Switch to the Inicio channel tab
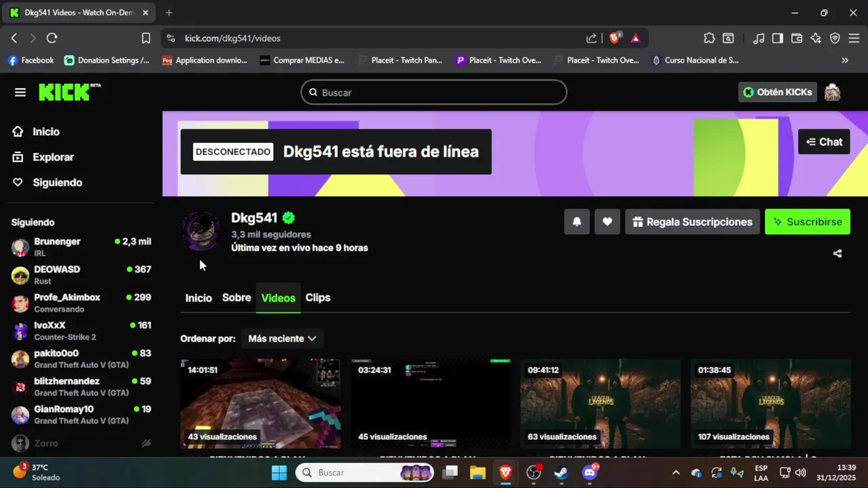 pos(199,298)
